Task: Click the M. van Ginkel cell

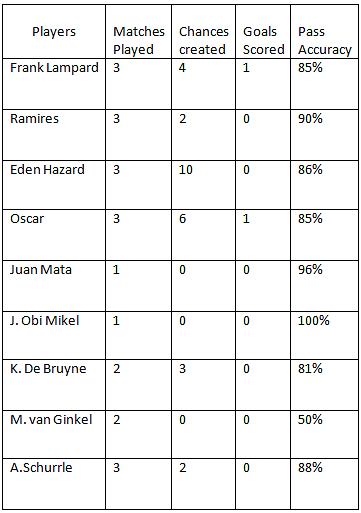Action: click(54, 434)
